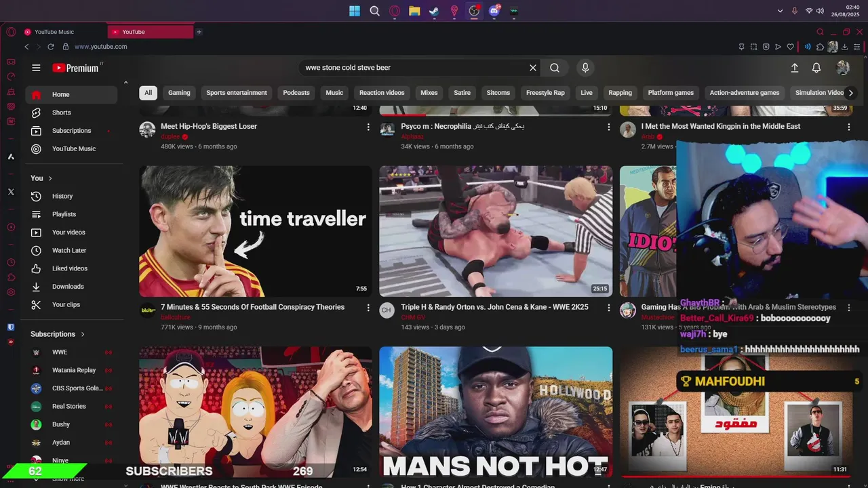Open the browser extensions cube icon
This screenshot has width=868, height=488.
820,47
